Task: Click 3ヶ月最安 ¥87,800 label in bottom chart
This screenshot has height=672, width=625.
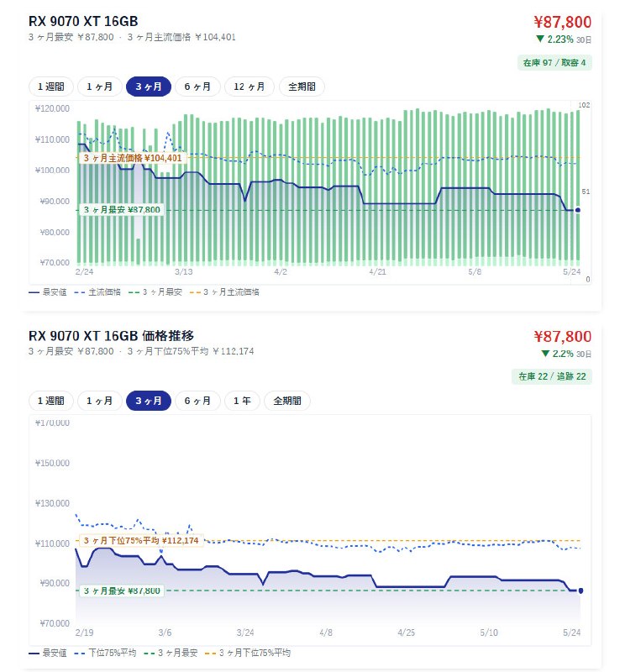Action: click(x=122, y=591)
